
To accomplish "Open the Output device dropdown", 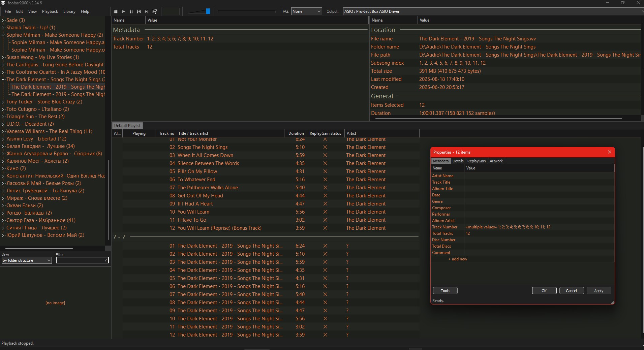I will (493, 11).
